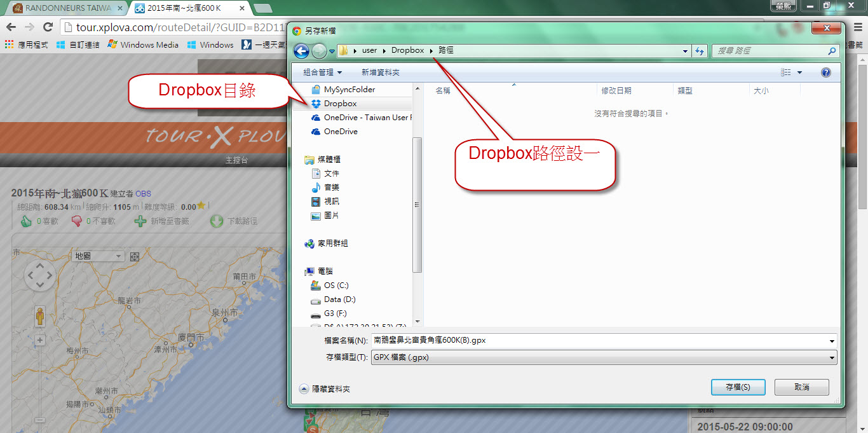Image resolution: width=868 pixels, height=433 pixels.
Task: Open Help with the blue question mark
Action: (826, 72)
